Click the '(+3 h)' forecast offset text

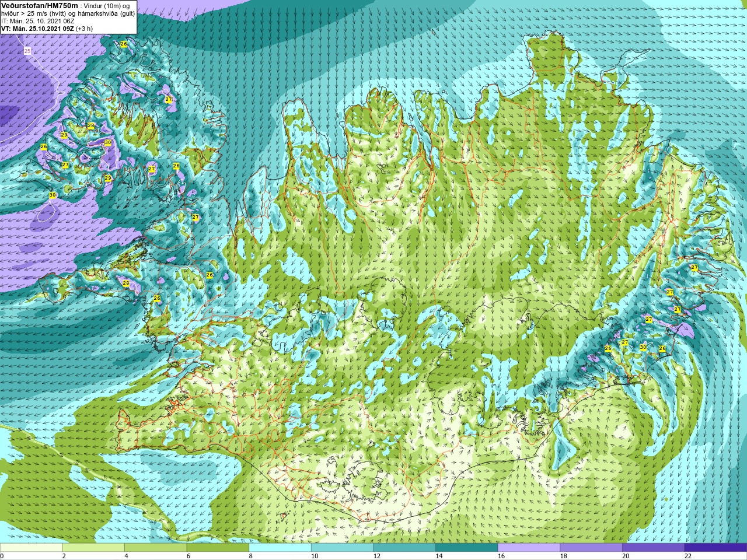[x=83, y=28]
